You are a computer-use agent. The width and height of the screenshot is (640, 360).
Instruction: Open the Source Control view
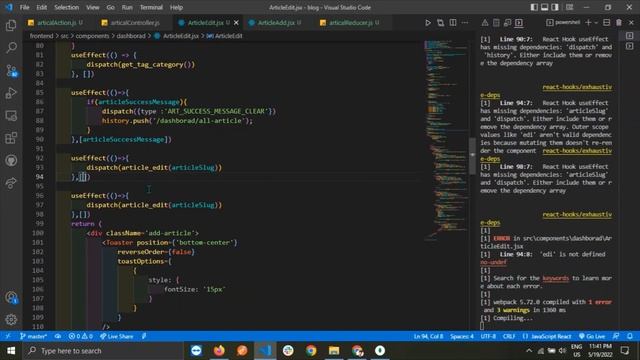tap(11, 71)
